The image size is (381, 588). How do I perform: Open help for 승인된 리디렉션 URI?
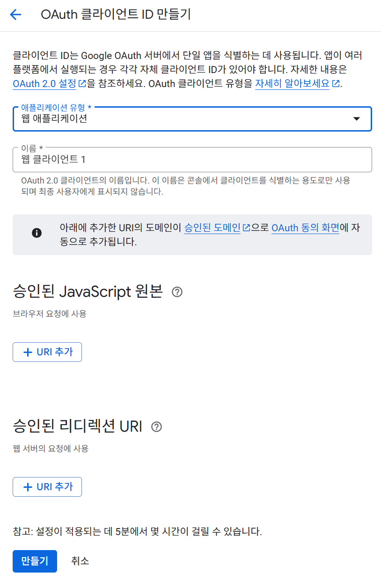pyautogui.click(x=157, y=427)
